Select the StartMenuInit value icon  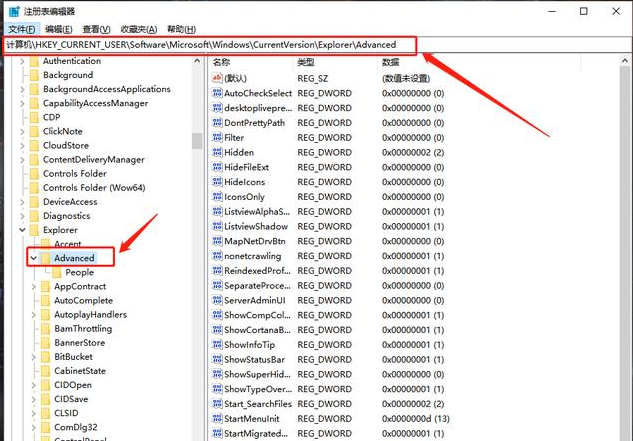tap(217, 419)
